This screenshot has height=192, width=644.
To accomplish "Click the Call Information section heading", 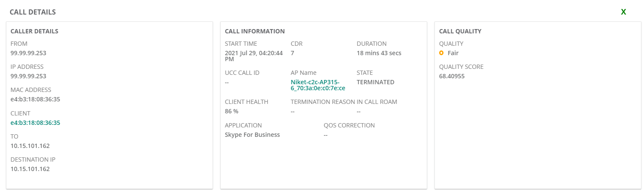I will click(255, 31).
